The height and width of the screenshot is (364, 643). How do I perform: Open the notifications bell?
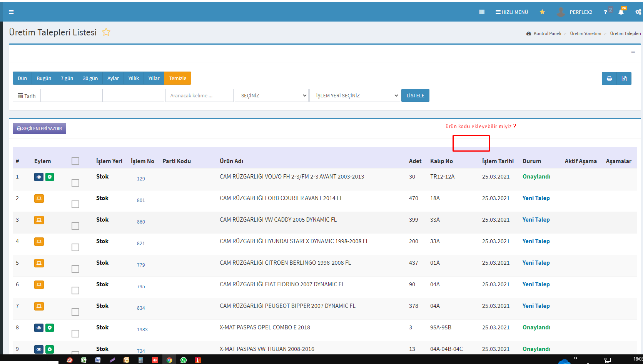click(x=621, y=12)
